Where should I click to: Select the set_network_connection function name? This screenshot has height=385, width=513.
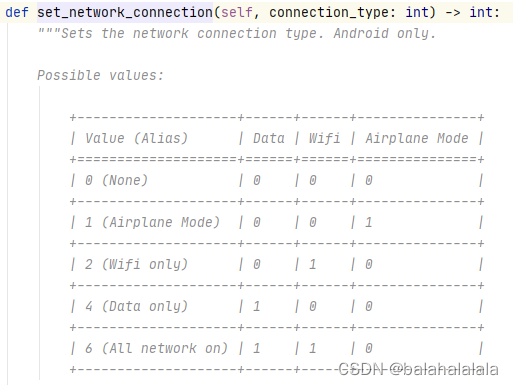pyautogui.click(x=125, y=12)
